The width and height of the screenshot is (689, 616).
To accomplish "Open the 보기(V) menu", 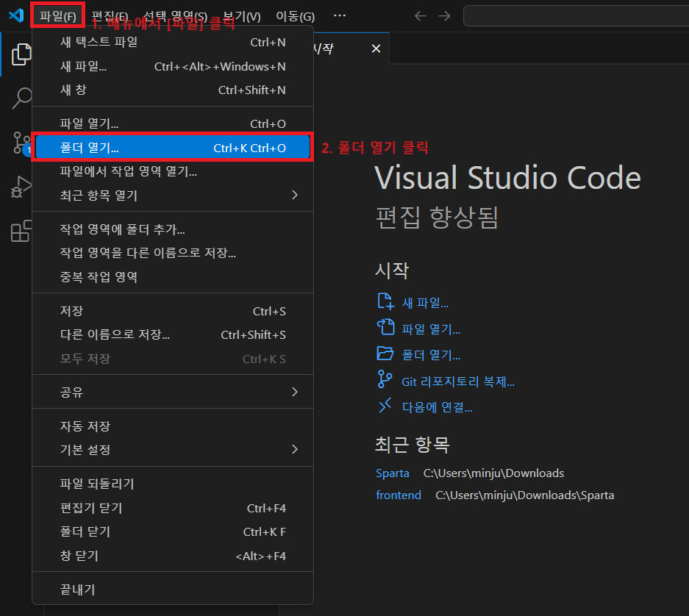I will coord(242,16).
